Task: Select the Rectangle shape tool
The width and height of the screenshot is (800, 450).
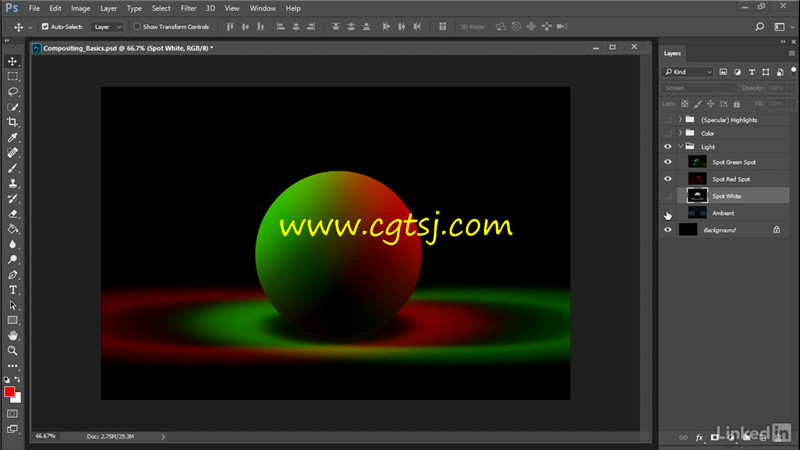Action: tap(13, 320)
